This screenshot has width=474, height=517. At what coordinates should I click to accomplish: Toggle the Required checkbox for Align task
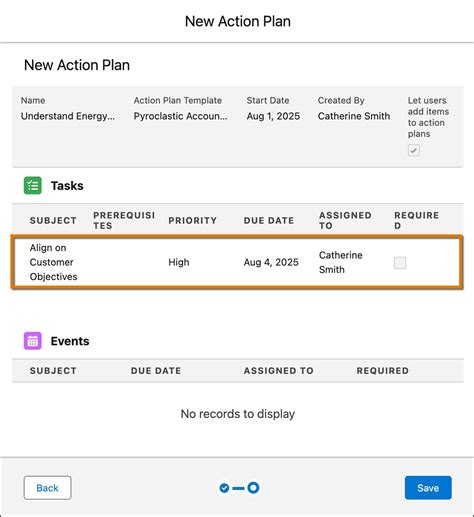tap(400, 263)
